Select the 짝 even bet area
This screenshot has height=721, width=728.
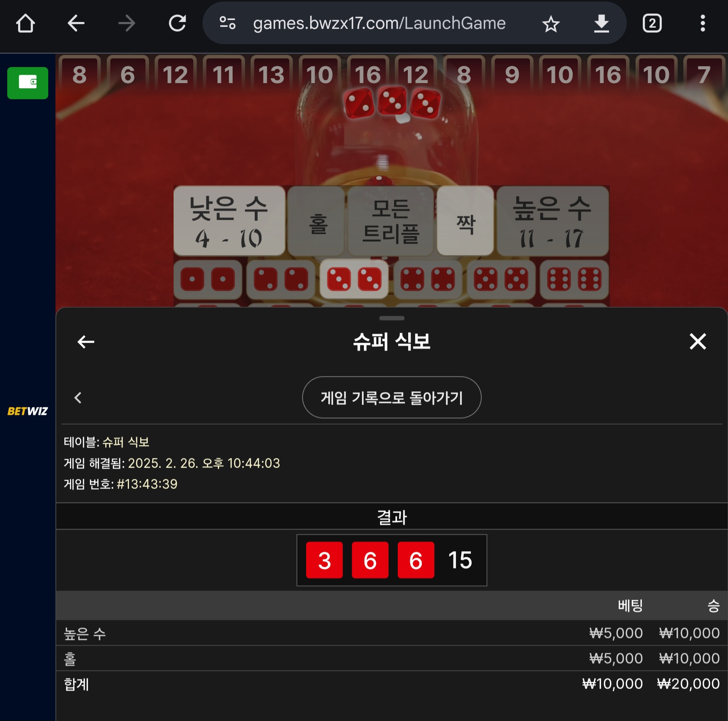[465, 221]
